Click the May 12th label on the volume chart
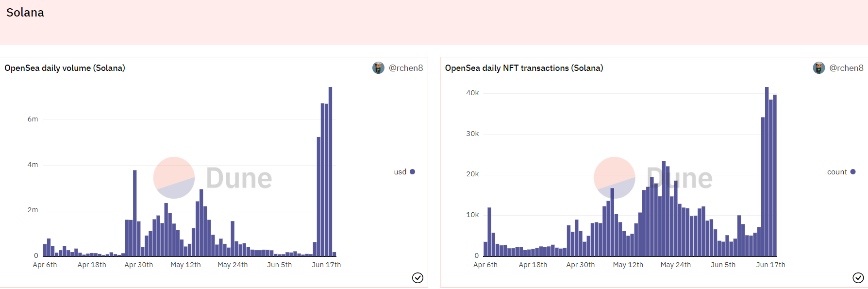The image size is (868, 289). click(185, 265)
